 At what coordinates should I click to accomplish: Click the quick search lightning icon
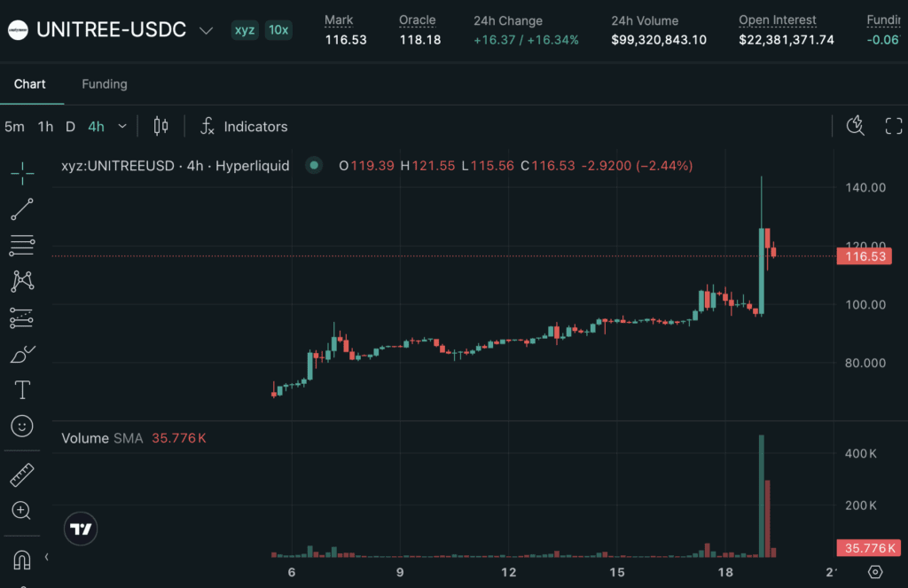[x=856, y=125]
